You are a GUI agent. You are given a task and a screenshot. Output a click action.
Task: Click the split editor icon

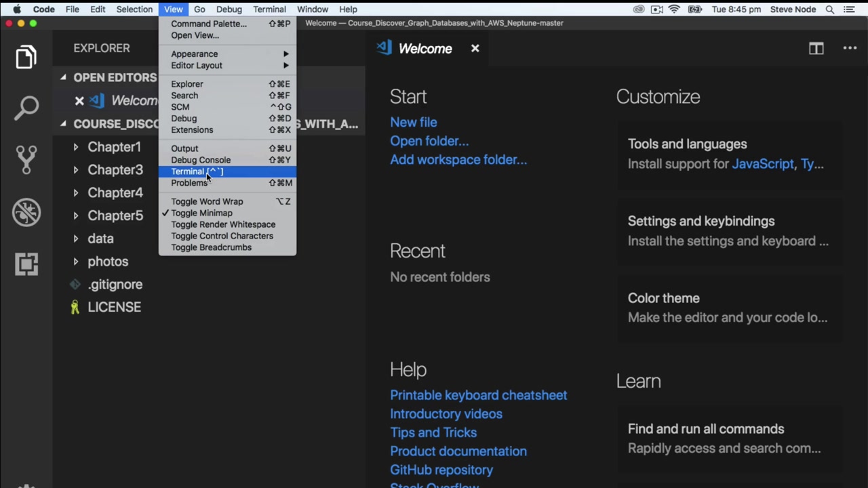click(x=816, y=49)
